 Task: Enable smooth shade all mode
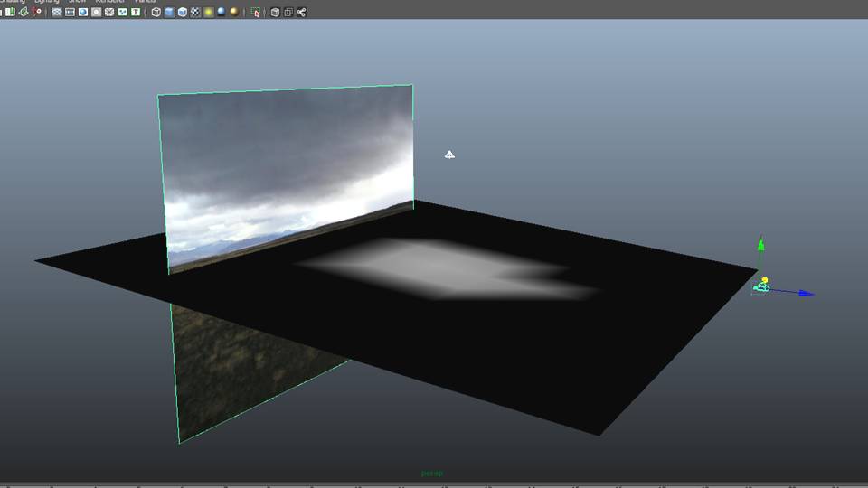pyautogui.click(x=169, y=12)
